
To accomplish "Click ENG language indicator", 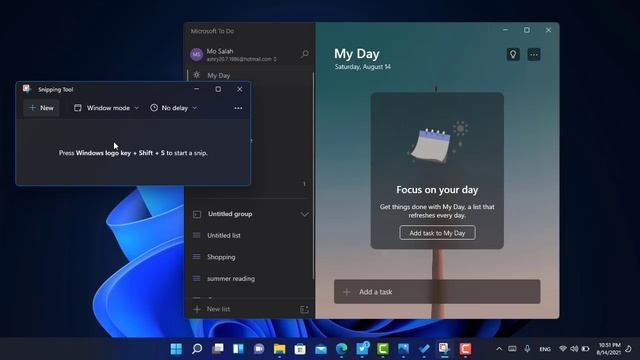I will [545, 349].
